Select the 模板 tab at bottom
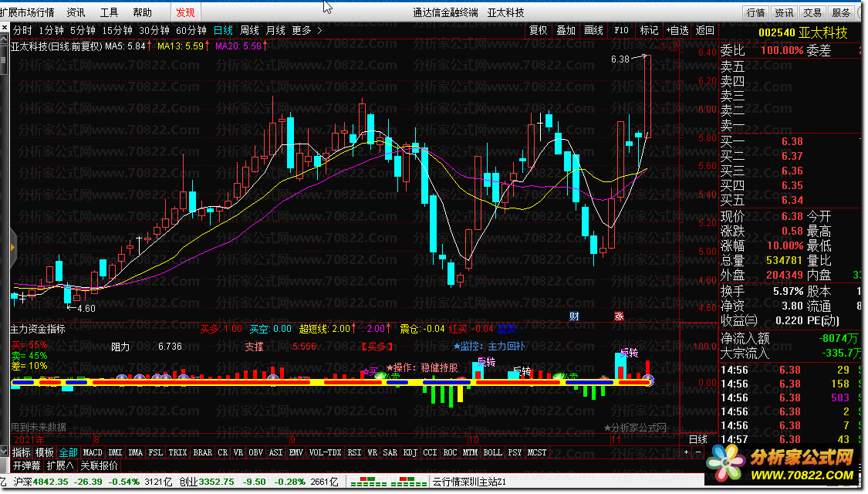The height and width of the screenshot is (494, 868). (x=45, y=452)
